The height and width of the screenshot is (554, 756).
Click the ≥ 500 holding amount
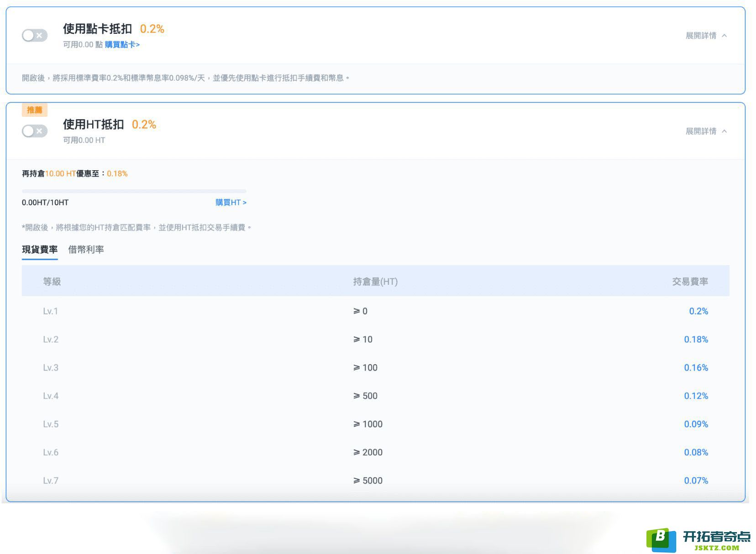[365, 396]
